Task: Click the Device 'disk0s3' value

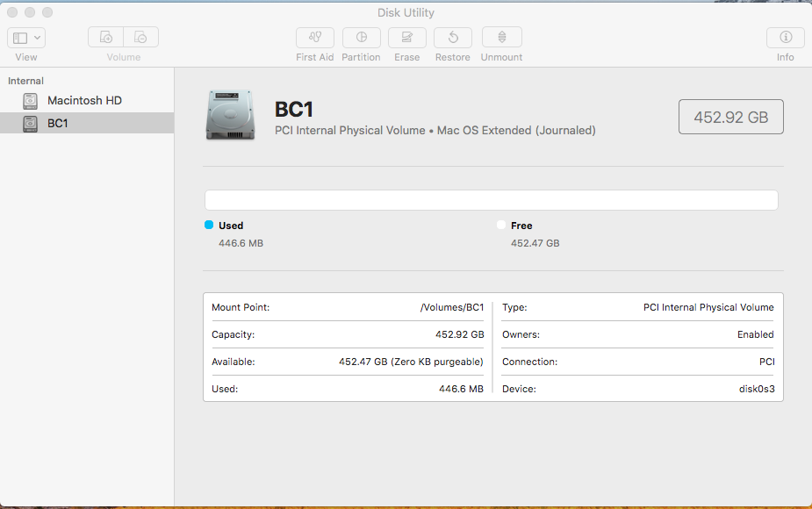Action: (757, 389)
